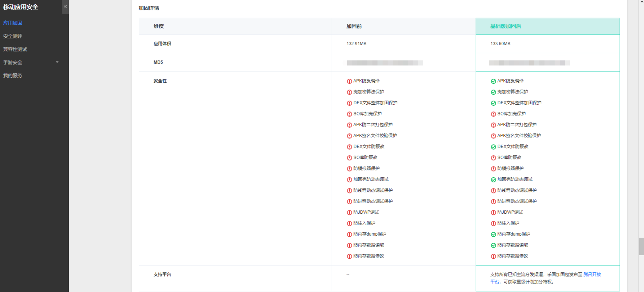Click warning icon beside 防JDWP调试 after hardening
The image size is (644, 292).
[x=493, y=213]
